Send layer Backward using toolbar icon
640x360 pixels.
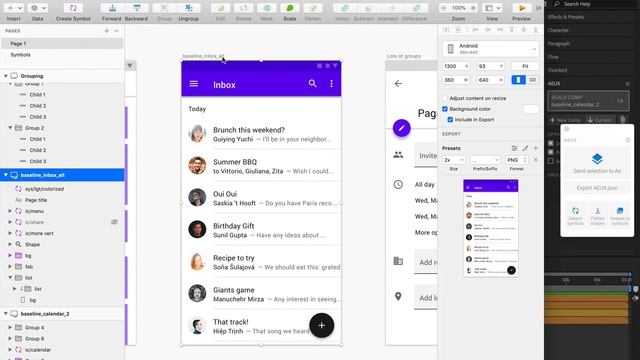(136, 8)
